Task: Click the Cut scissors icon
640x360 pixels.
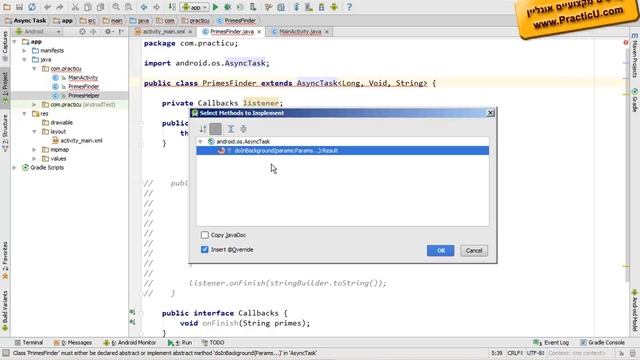Action: coord(76,7)
